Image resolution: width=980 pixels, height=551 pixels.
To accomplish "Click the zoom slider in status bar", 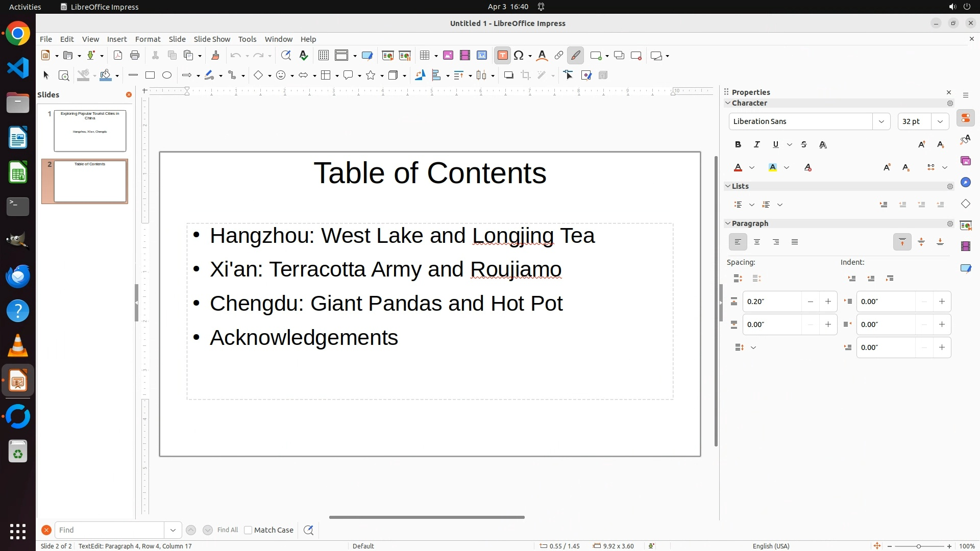I will click(919, 546).
